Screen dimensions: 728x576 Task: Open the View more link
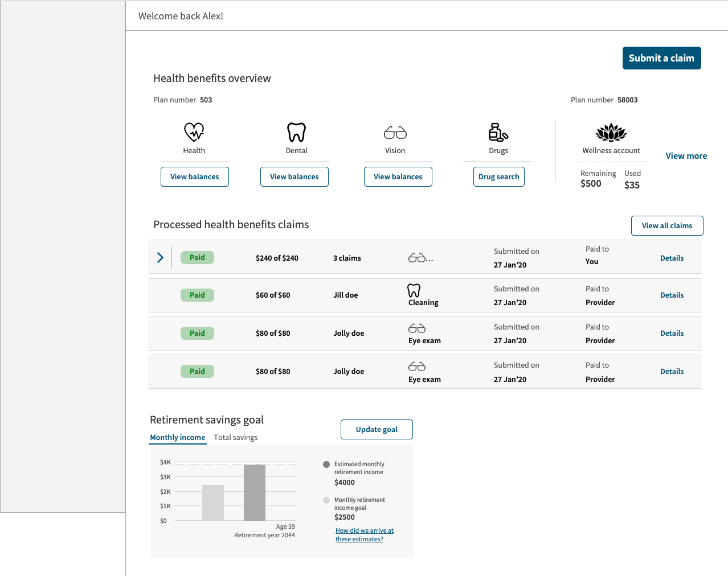(x=686, y=156)
